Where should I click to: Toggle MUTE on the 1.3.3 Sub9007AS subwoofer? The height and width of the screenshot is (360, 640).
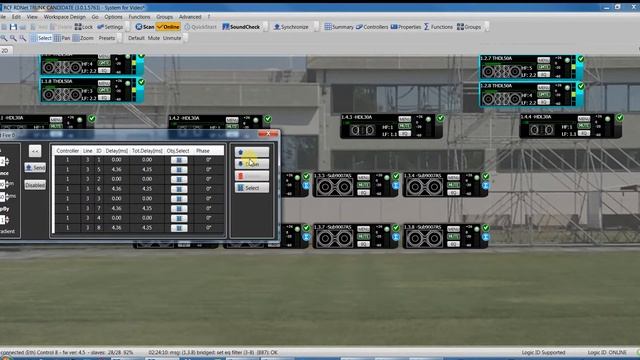363,185
